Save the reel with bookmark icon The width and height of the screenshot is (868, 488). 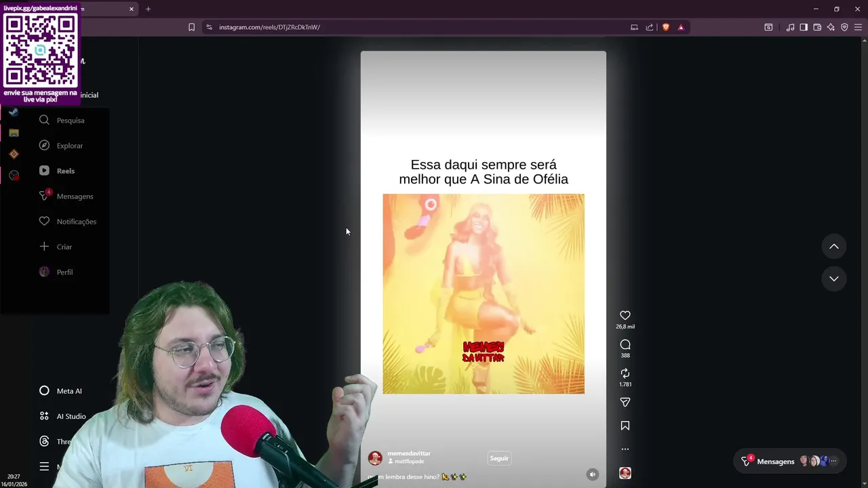[x=625, y=426]
